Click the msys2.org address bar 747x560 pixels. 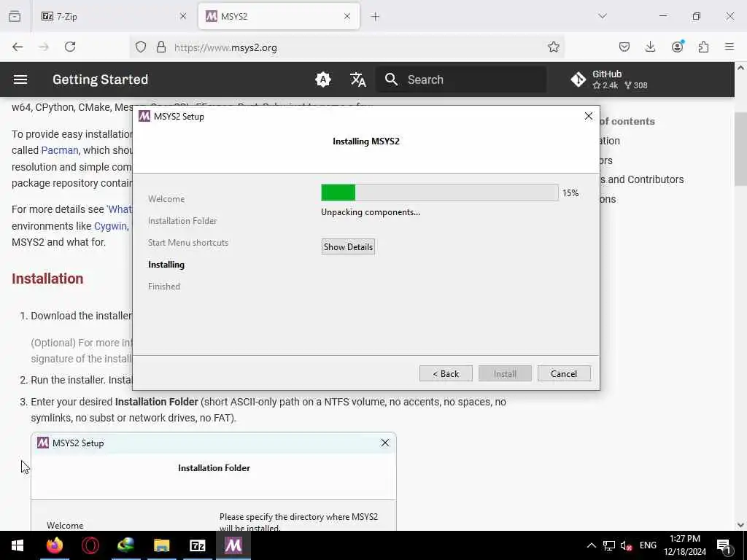coord(348,47)
